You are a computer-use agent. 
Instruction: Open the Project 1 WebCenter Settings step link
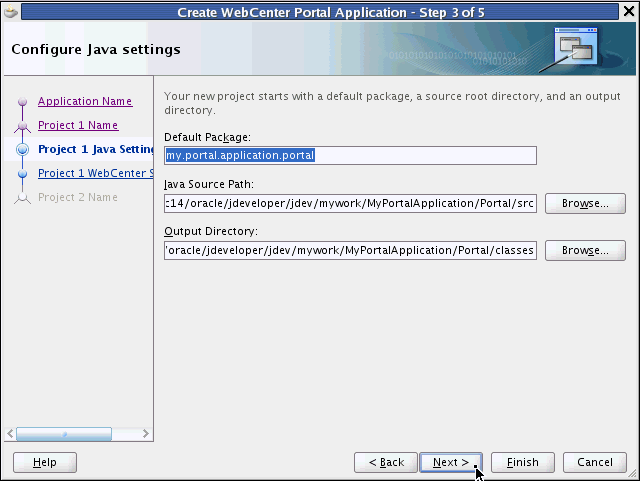tap(96, 173)
